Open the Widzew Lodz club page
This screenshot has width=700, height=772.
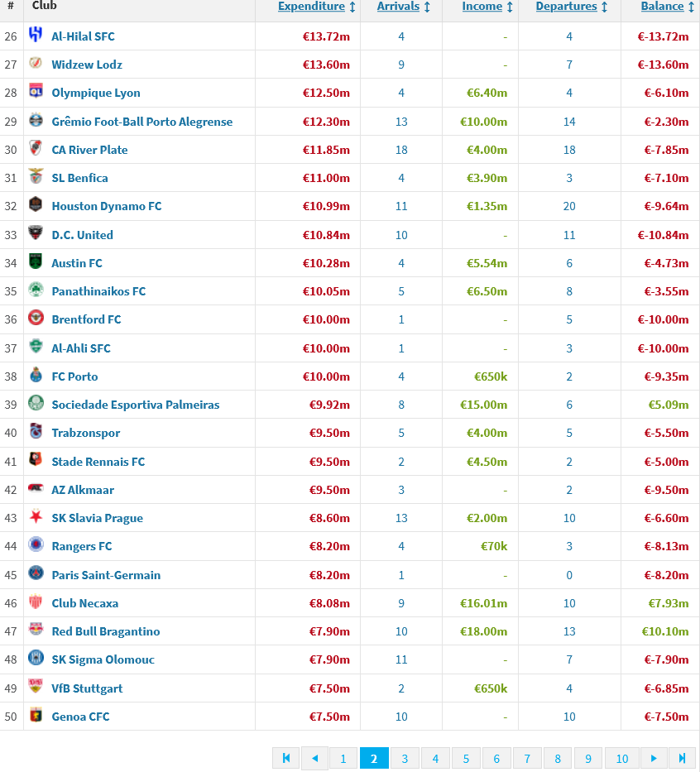(86, 65)
